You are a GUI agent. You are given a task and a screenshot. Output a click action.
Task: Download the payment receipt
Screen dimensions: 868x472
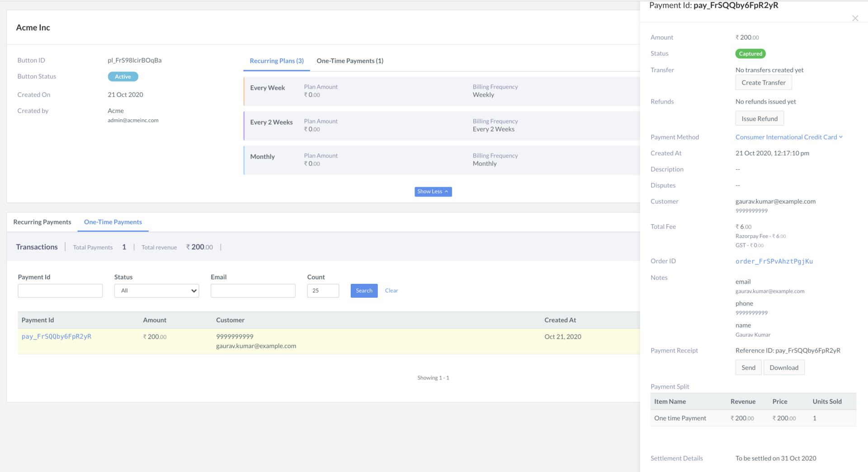tap(784, 367)
